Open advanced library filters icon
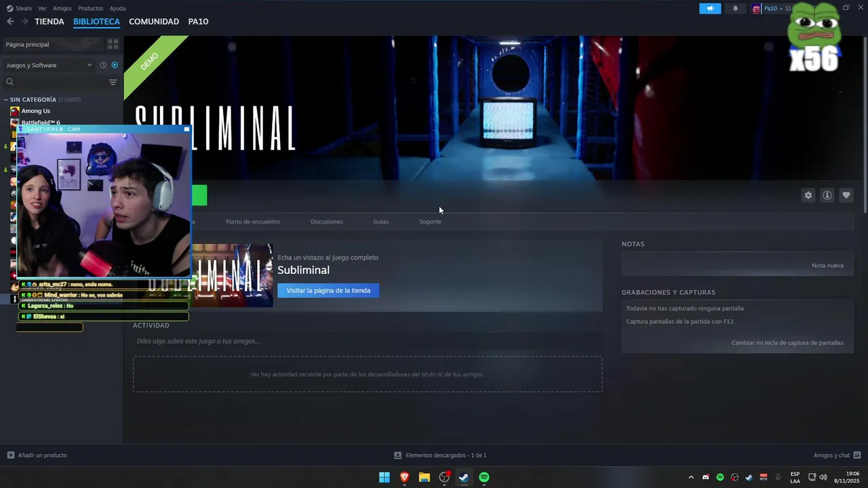Screen dimensions: 868x488 click(x=113, y=82)
